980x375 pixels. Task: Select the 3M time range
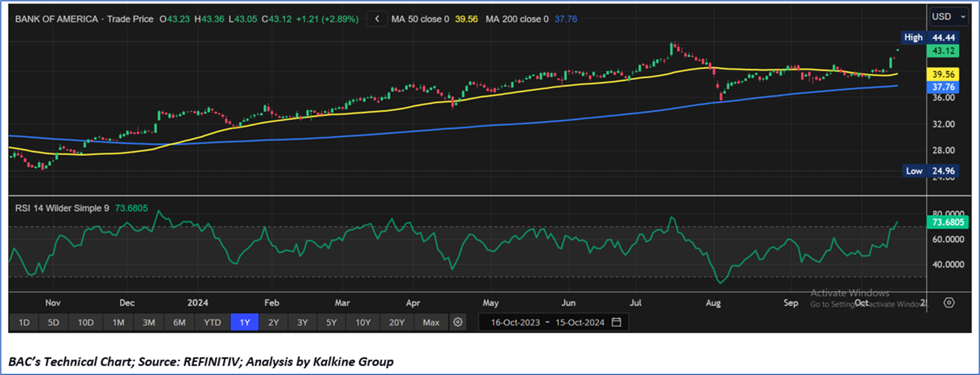click(149, 322)
